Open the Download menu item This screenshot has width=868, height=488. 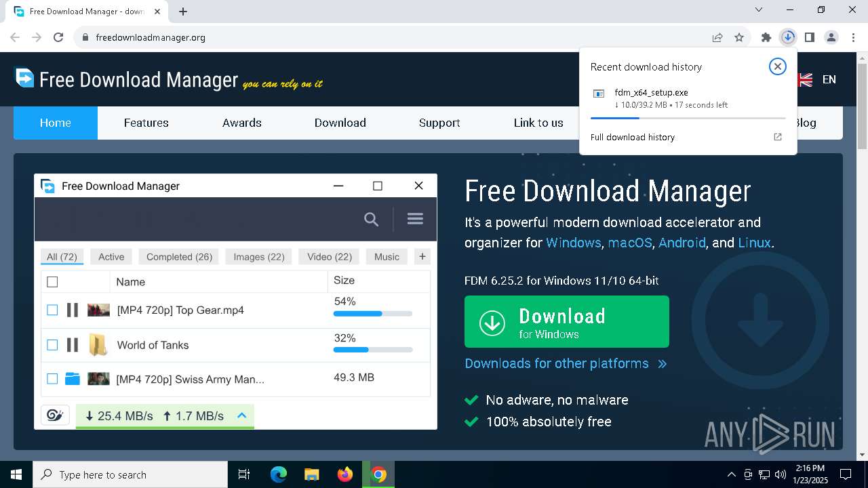coord(340,123)
